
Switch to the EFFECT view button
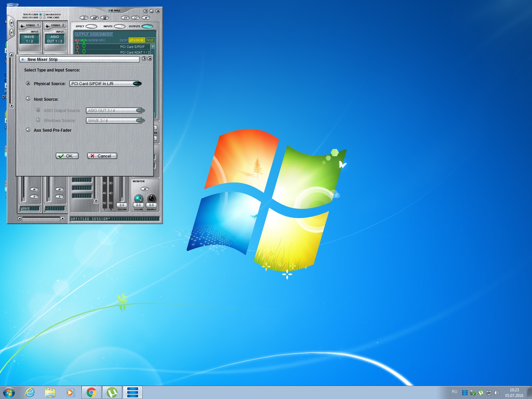pyautogui.click(x=91, y=26)
